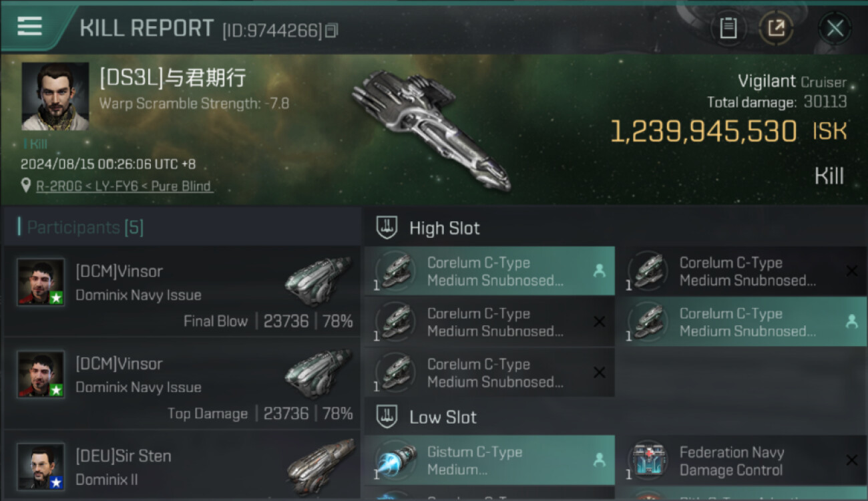Open the clipboard icon in header
This screenshot has width=868, height=501.
pos(728,29)
